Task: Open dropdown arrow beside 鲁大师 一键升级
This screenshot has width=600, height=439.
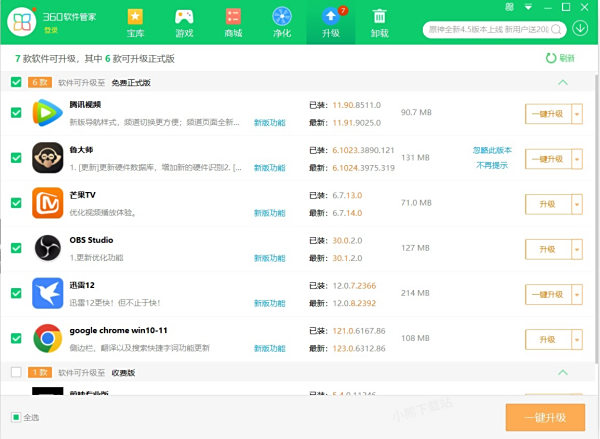Action: click(577, 159)
